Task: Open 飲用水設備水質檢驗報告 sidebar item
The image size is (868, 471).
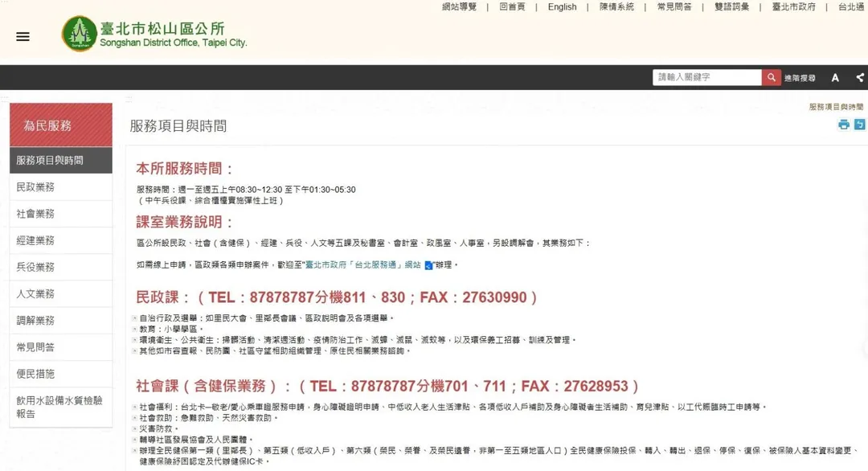Action: tap(61, 407)
